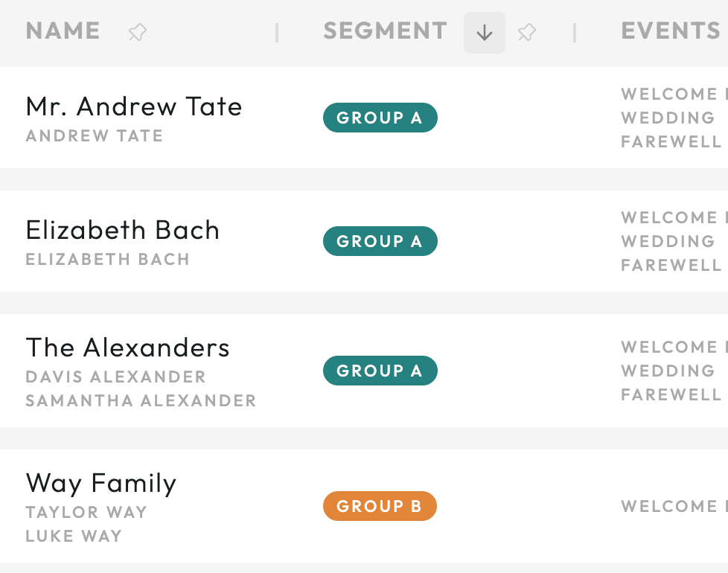728x573 pixels.
Task: Click the SEGMENT column header
Action: point(385,31)
